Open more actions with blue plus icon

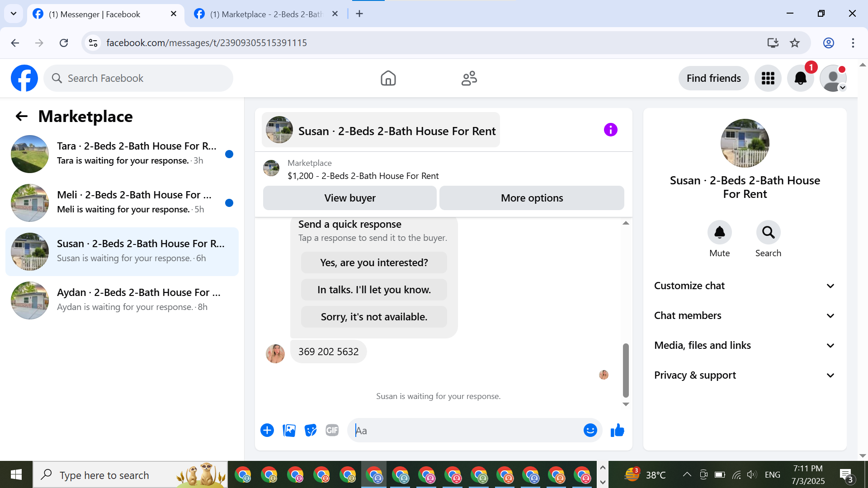267,431
